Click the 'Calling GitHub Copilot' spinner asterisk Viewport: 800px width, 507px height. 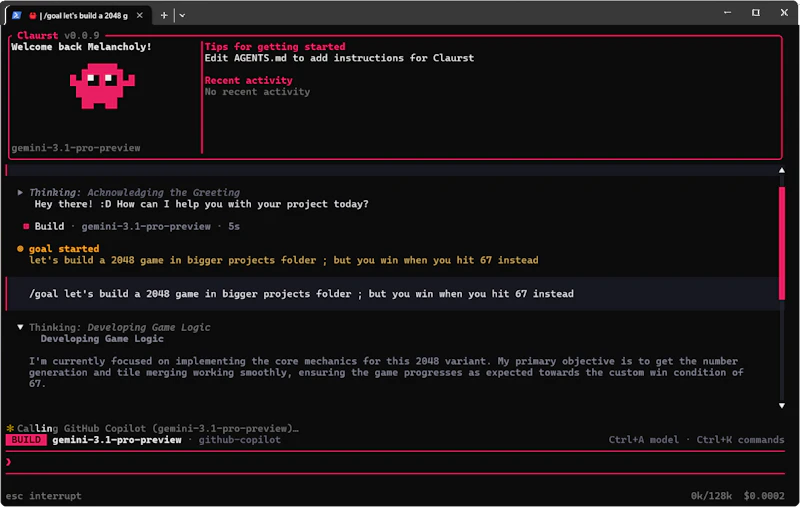pyautogui.click(x=10, y=428)
